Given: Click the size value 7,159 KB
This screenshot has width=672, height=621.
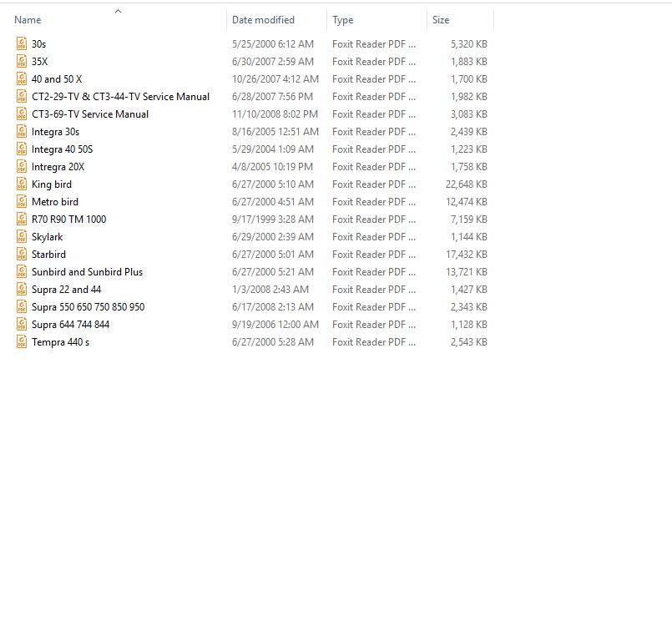Looking at the screenshot, I should pyautogui.click(x=469, y=220).
